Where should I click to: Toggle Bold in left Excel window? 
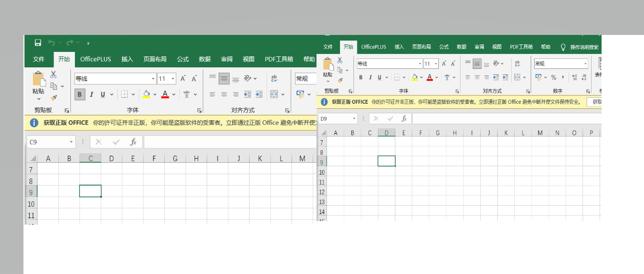pyautogui.click(x=80, y=94)
